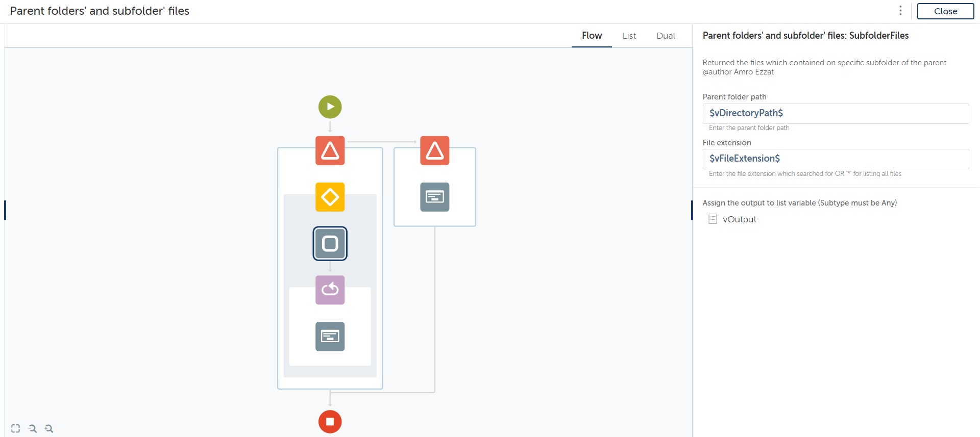Click the right red triangle Catch node
The height and width of the screenshot is (437, 980).
[x=434, y=150]
